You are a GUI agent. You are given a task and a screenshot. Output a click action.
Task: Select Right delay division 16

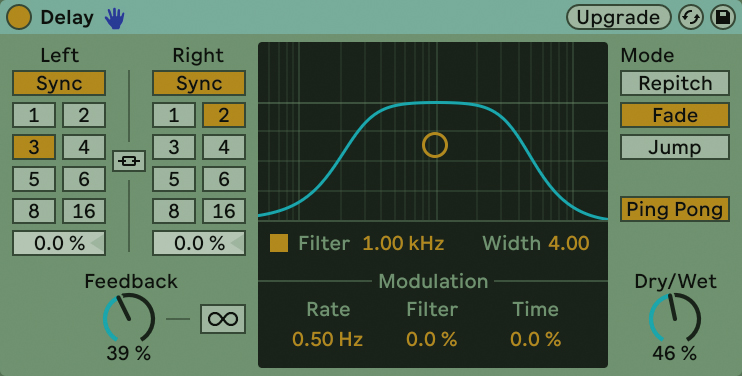tap(224, 211)
